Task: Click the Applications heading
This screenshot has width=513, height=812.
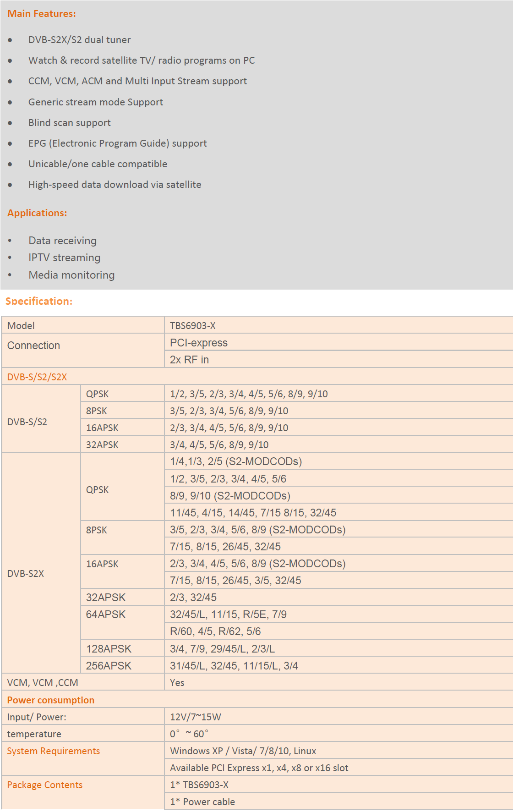Action: 37,213
